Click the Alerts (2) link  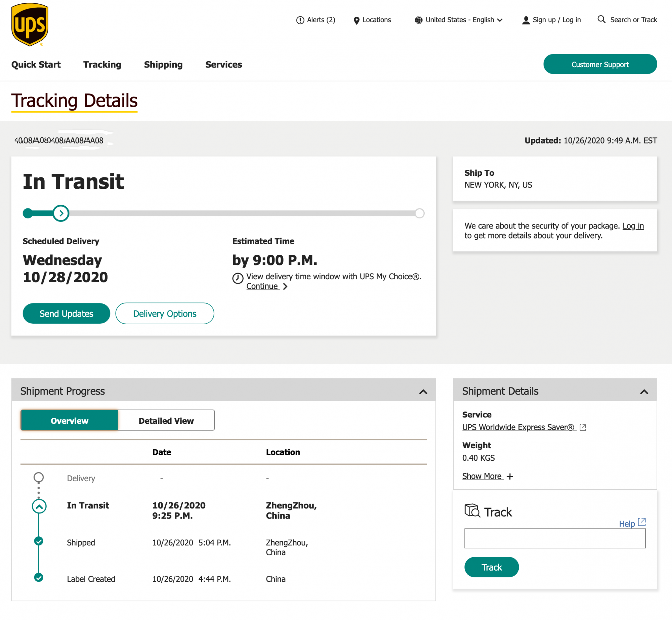tap(321, 20)
